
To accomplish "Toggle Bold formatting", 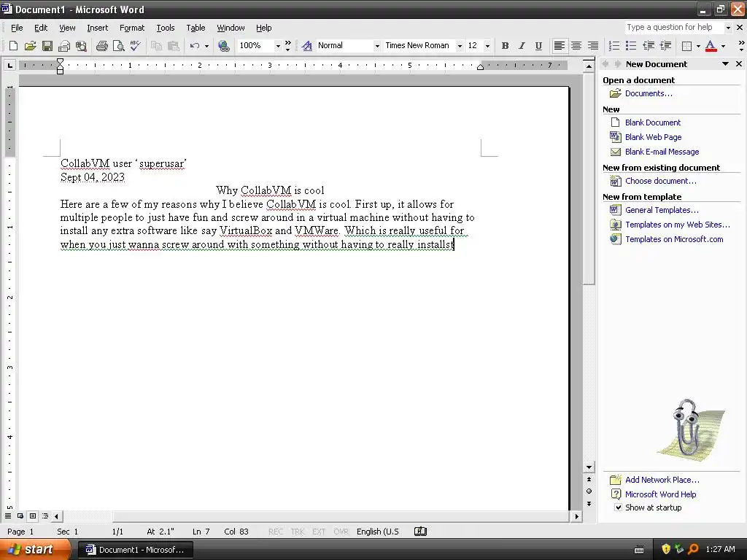I will click(505, 46).
